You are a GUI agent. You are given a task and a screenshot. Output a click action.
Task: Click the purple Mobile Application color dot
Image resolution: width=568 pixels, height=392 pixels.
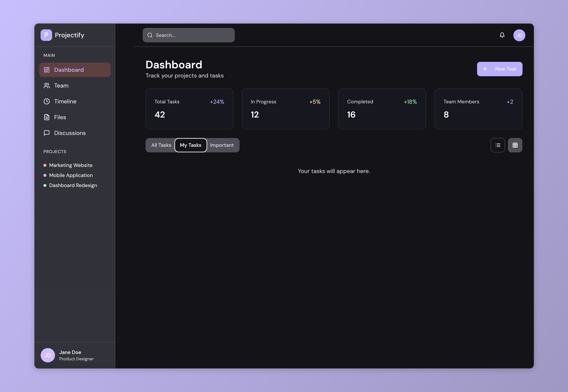point(45,175)
